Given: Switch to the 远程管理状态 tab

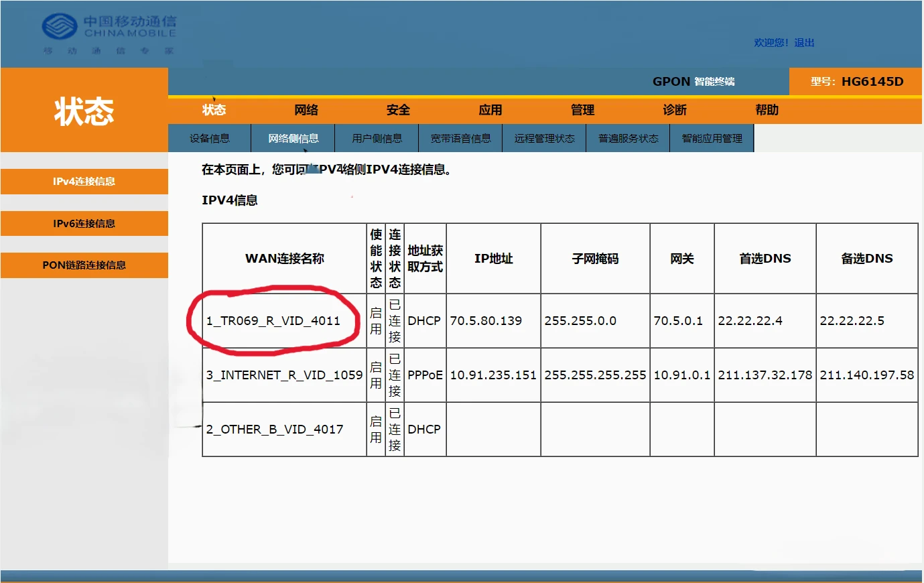Looking at the screenshot, I should [x=544, y=137].
